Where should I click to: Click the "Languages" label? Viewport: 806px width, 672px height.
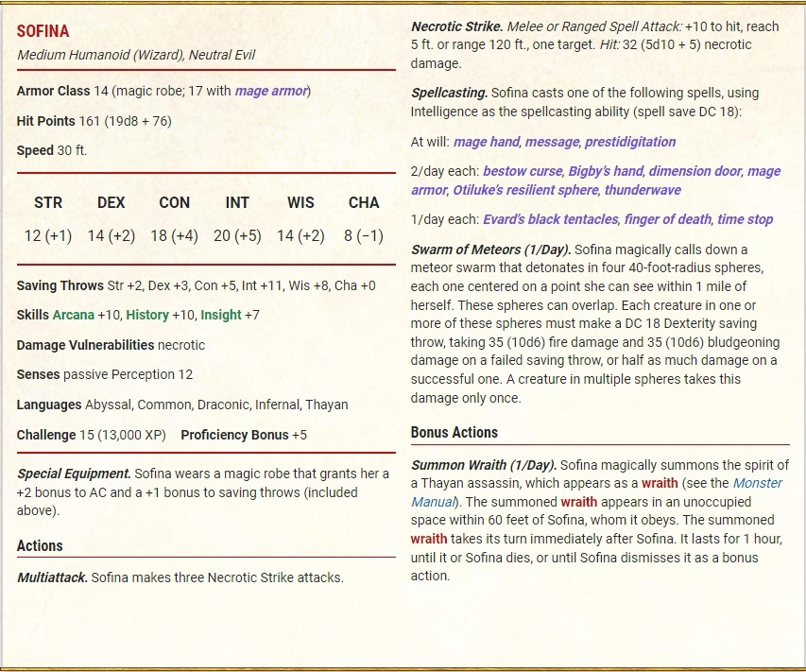point(49,405)
